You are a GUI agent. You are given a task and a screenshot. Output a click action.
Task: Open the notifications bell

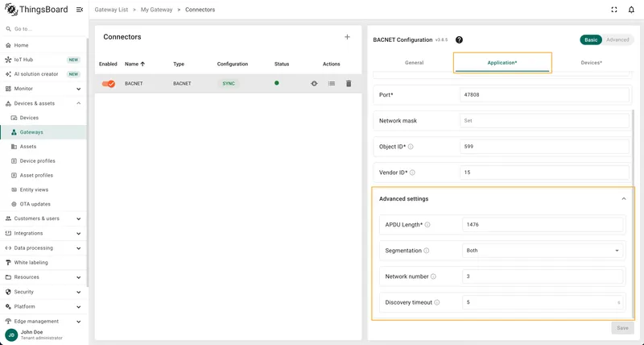tap(631, 10)
